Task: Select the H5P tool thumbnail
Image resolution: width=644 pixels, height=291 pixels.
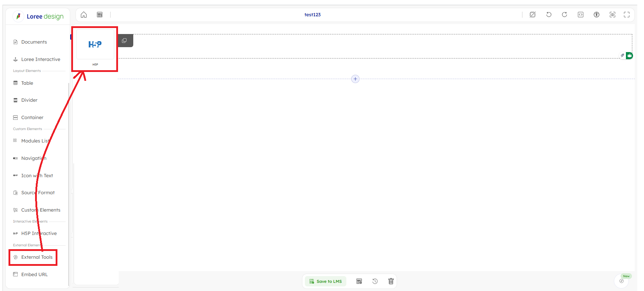Action: [x=95, y=45]
